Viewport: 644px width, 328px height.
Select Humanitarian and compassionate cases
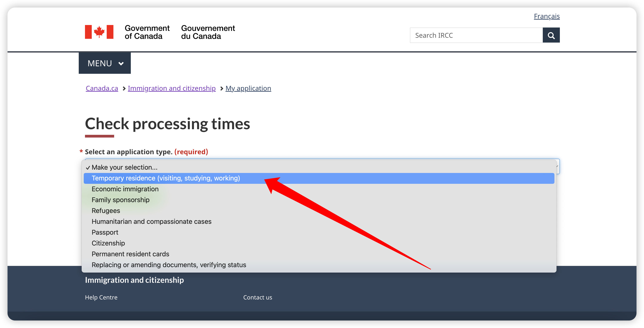[319, 222]
